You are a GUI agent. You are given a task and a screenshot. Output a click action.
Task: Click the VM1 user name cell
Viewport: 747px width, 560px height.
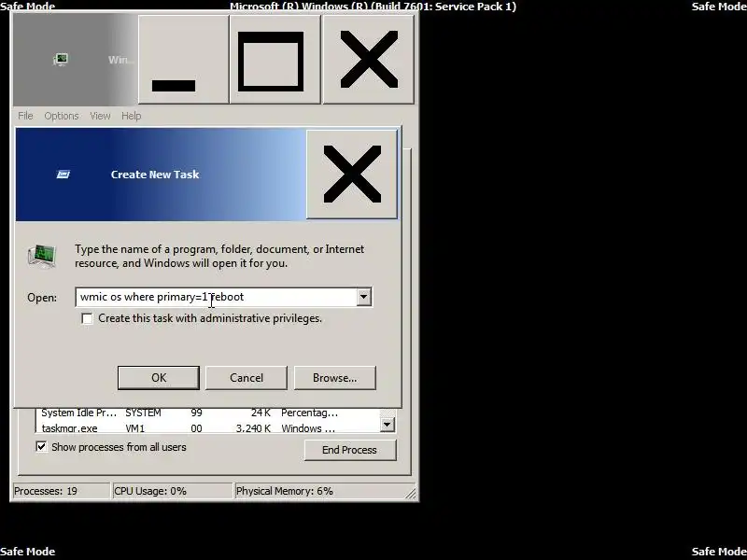[x=134, y=428]
